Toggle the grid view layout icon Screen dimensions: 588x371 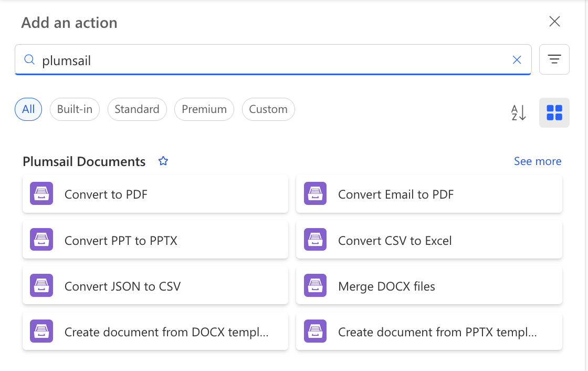pyautogui.click(x=554, y=112)
